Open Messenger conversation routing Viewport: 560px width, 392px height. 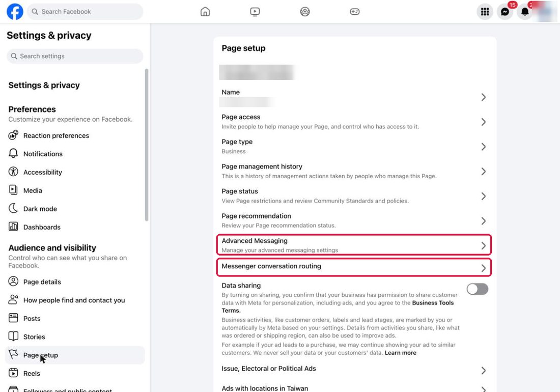[354, 267]
